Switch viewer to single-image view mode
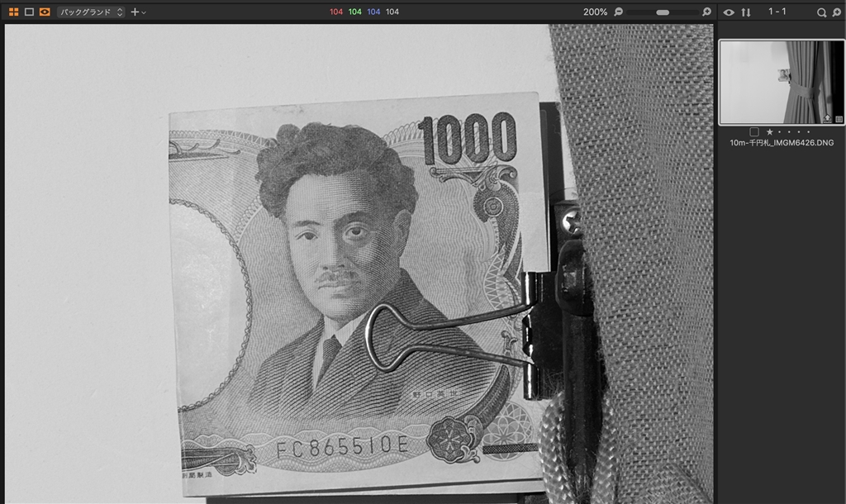Image resolution: width=846 pixels, height=504 pixels. (x=29, y=12)
